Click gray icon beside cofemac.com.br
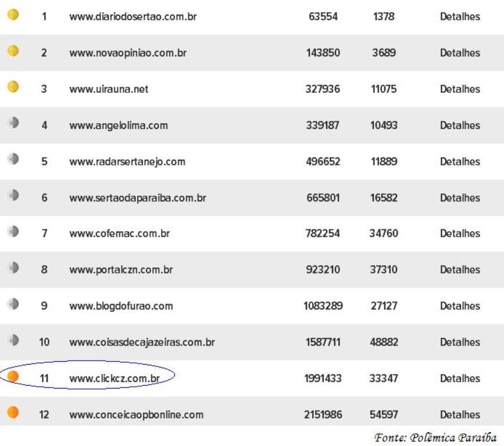Image resolution: width=504 pixels, height=446 pixels. pyautogui.click(x=11, y=232)
